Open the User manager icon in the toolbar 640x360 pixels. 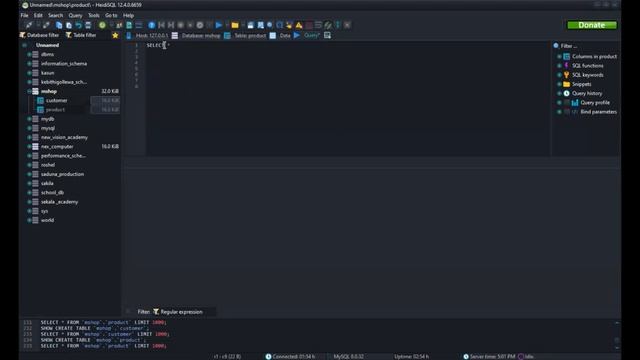pos(119,25)
